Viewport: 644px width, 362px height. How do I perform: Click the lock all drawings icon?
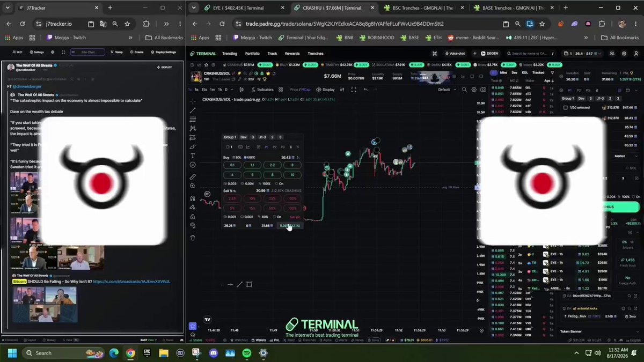(x=193, y=217)
